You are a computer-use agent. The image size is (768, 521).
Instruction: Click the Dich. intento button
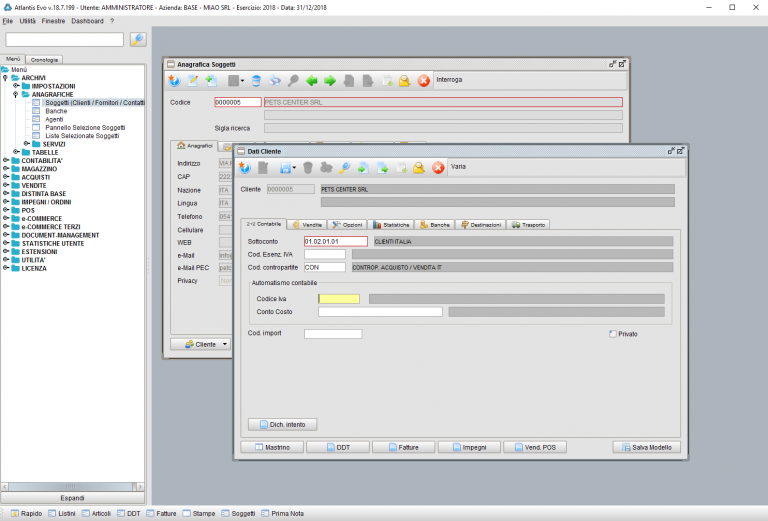tap(283, 425)
